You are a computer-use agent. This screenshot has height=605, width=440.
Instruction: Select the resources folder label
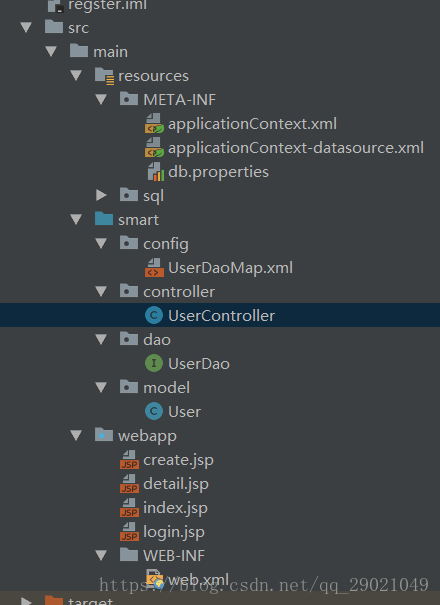153,76
